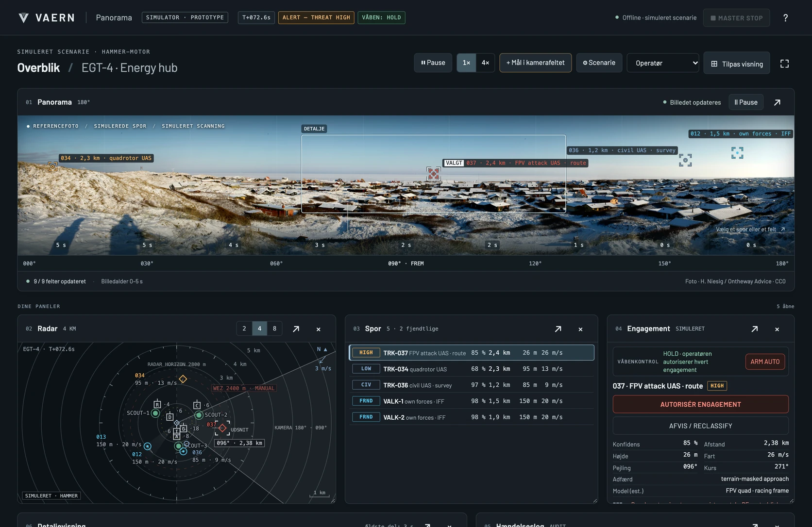This screenshot has width=812, height=527.
Task: Set radar range to 2 km
Action: tap(244, 329)
